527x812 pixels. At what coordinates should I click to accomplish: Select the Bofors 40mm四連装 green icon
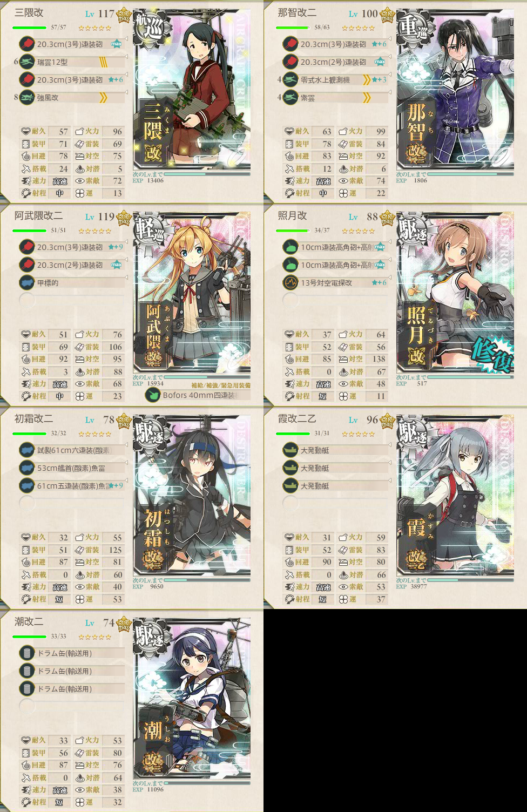(x=153, y=395)
